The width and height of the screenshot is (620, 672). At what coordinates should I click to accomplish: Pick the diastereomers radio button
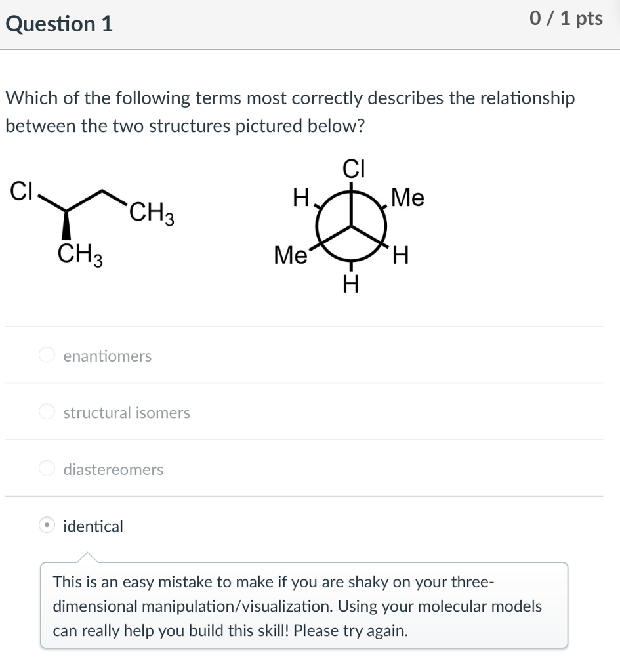pyautogui.click(x=47, y=469)
